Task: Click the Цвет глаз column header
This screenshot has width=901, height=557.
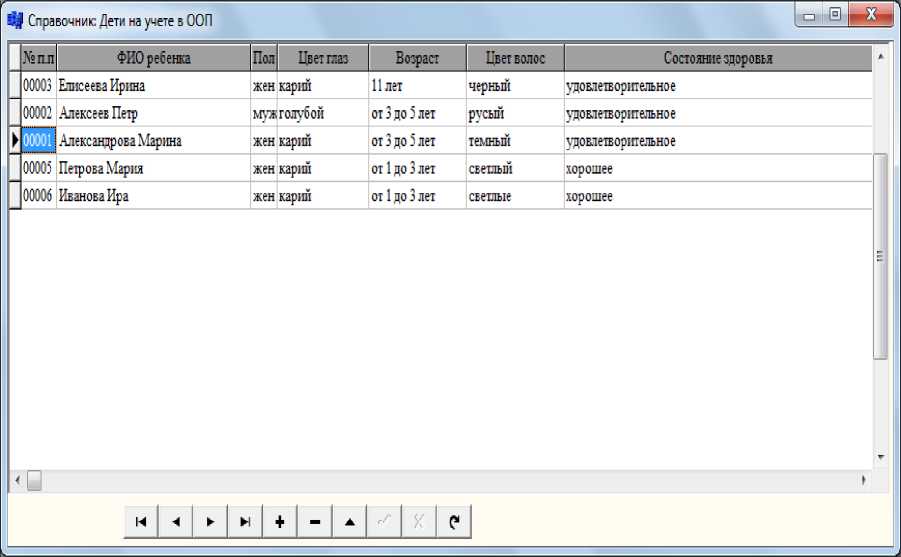Action: 323,57
